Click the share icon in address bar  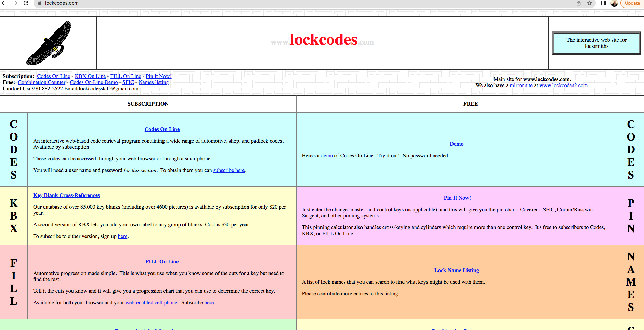click(579, 3)
